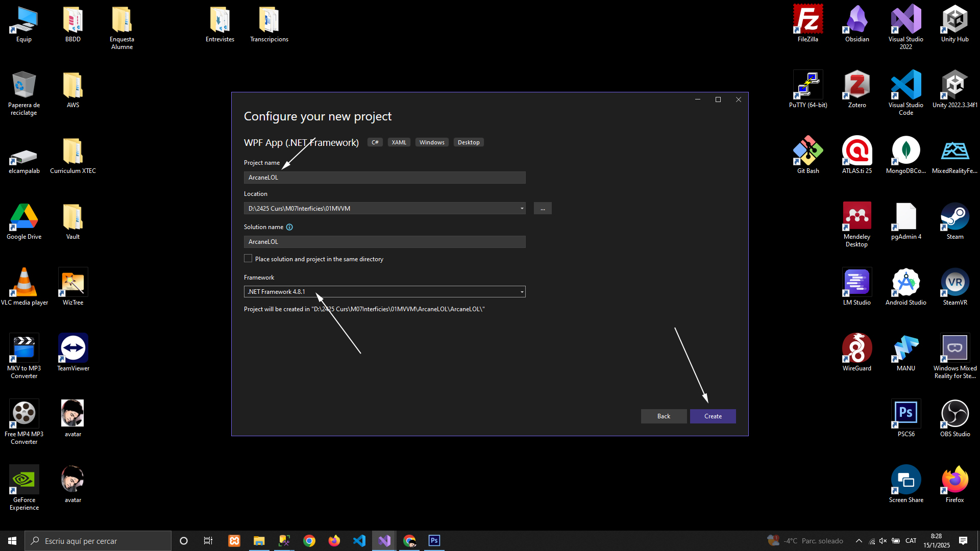The height and width of the screenshot is (551, 980).
Task: Click the Project name input field
Action: point(384,178)
